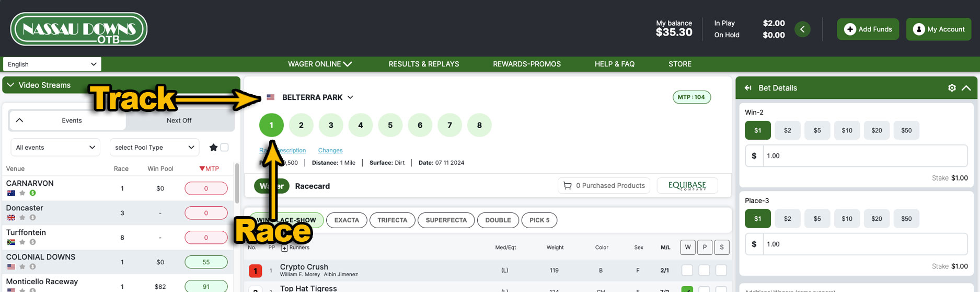Screen dimensions: 980x292
Task: Expand Runners details plus icon
Action: point(284,248)
